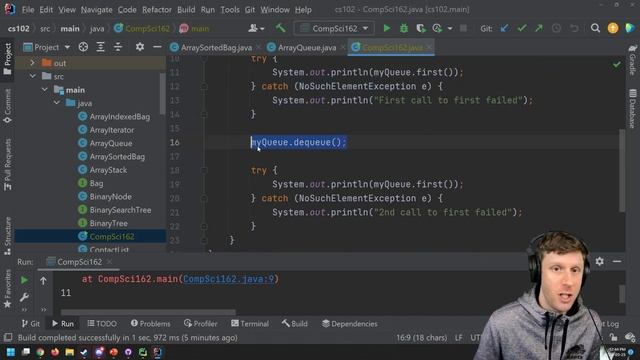
Task: Click the editor vertical scrollbar
Action: [622, 170]
